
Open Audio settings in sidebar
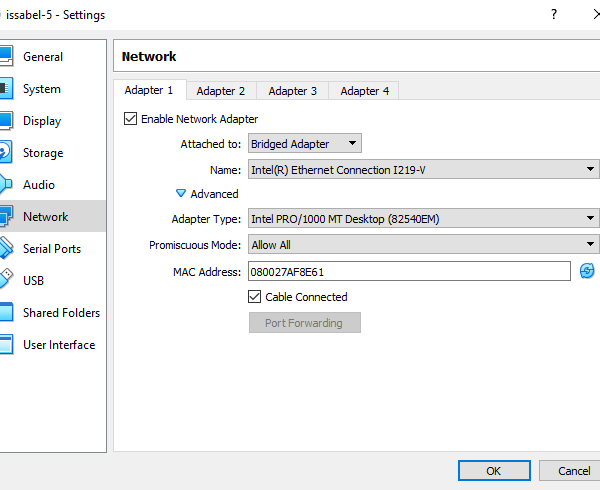coord(5,185)
